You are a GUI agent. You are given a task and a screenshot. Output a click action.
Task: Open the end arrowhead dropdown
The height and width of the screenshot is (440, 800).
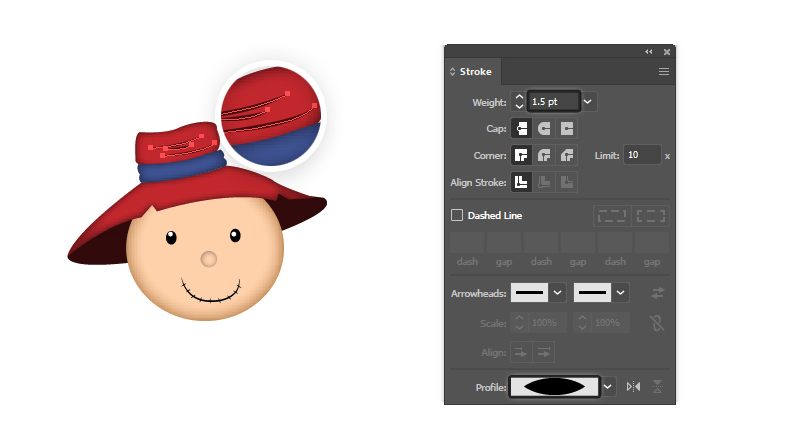(x=620, y=292)
